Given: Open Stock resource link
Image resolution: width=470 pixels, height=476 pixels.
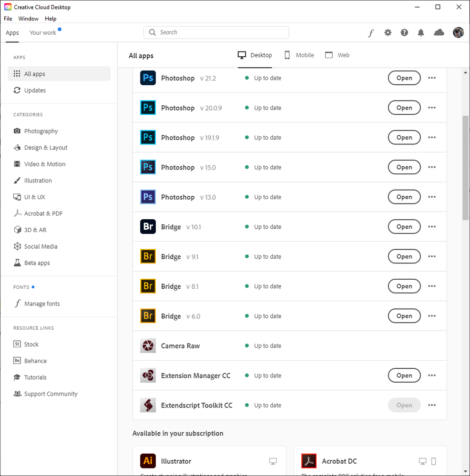Looking at the screenshot, I should click(x=26, y=344).
